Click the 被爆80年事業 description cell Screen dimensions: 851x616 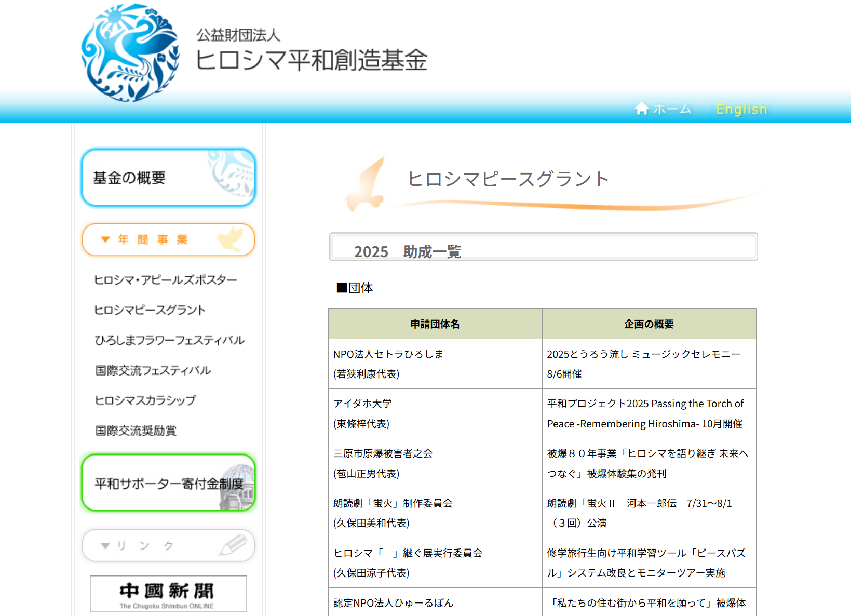(649, 463)
